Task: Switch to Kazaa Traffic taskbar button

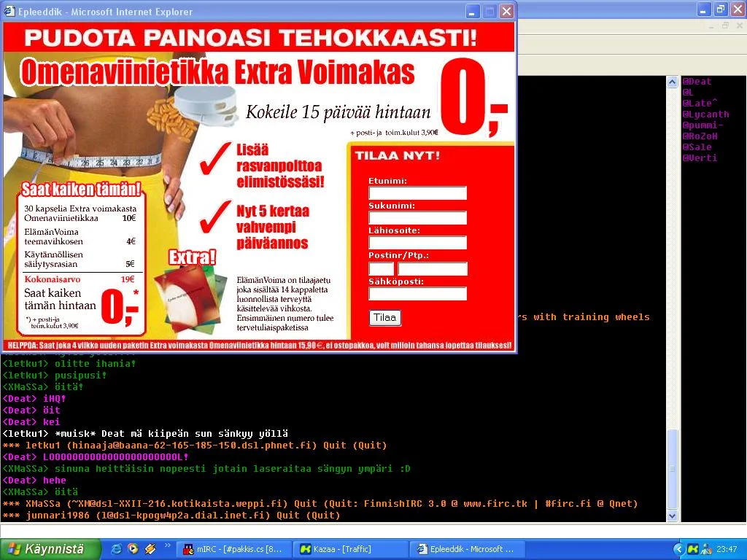Action: coord(350,549)
